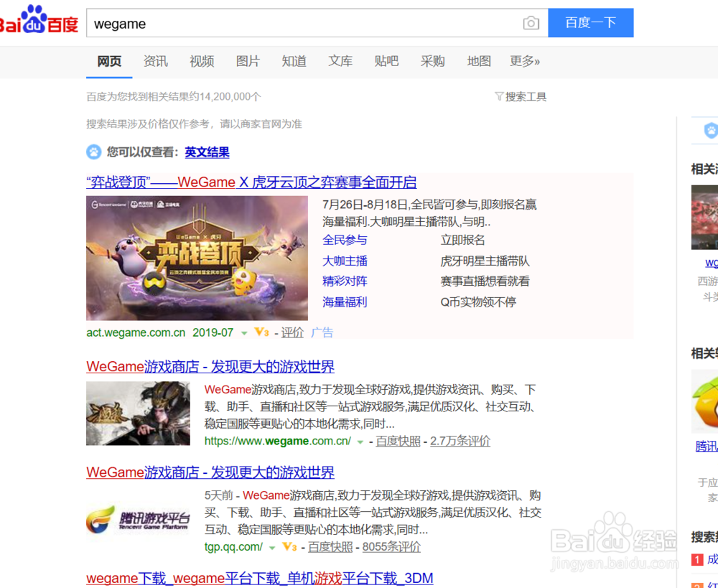The width and height of the screenshot is (718, 588).
Task: Open the 更多» menu
Action: [525, 61]
